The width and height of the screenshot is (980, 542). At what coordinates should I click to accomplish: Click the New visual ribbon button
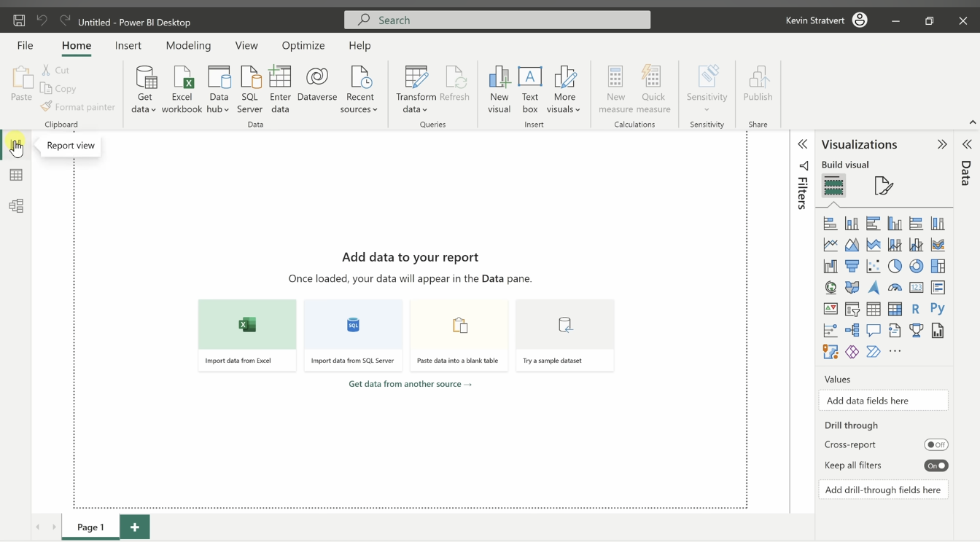pos(499,90)
